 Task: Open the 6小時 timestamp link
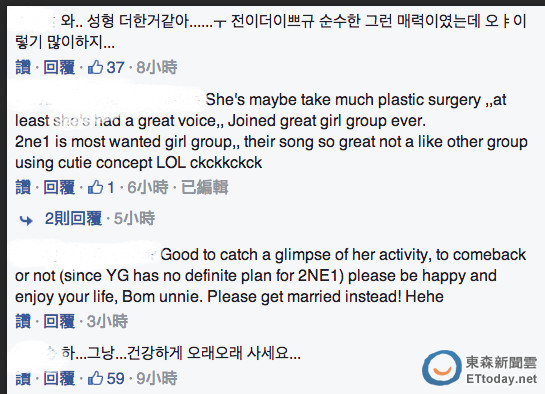click(147, 188)
